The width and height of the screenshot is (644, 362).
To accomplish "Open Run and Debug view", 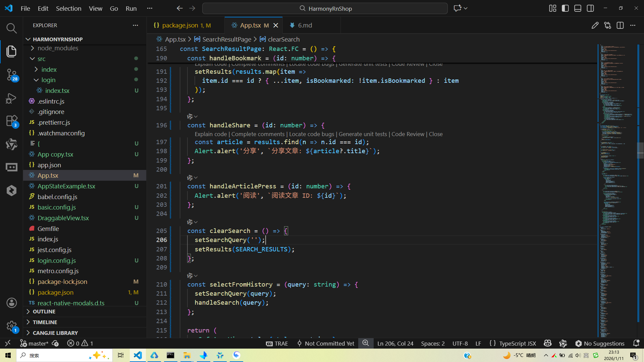I will [x=11, y=98].
